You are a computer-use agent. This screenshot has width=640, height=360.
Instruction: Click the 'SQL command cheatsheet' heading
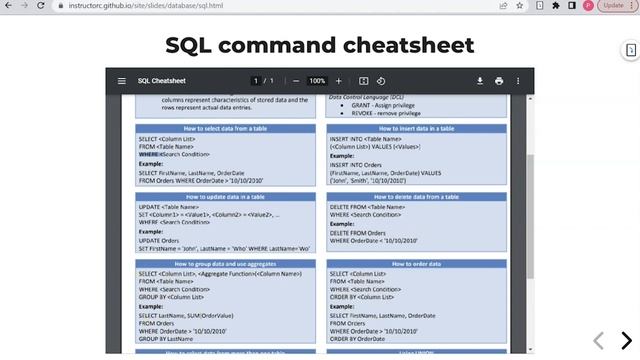tap(320, 45)
